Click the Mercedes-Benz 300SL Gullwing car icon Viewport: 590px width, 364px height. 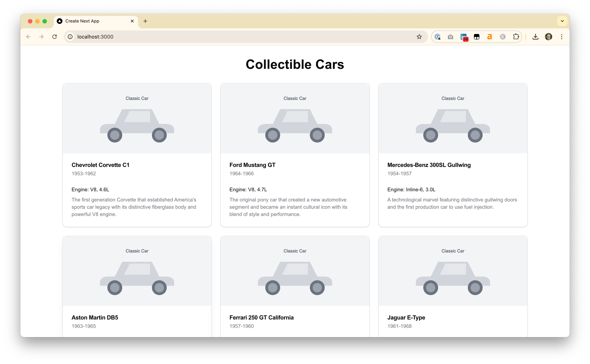tap(453, 124)
